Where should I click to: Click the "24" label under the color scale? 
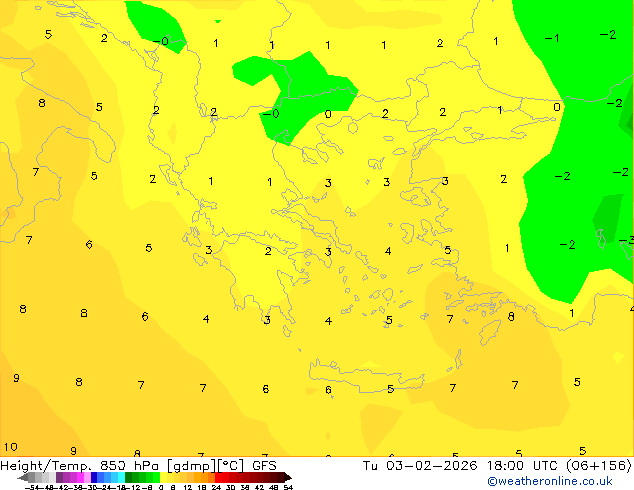point(217,487)
